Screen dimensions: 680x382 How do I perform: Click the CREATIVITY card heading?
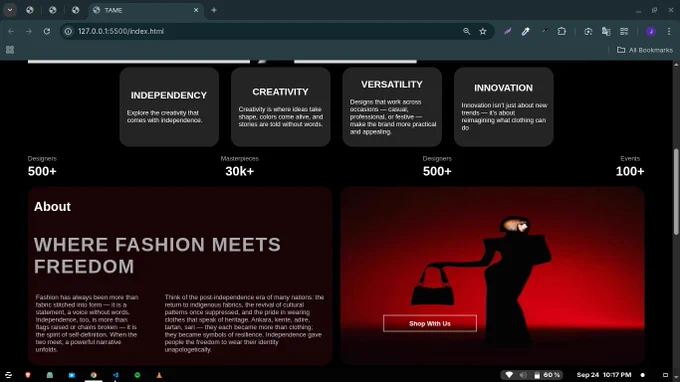[280, 92]
